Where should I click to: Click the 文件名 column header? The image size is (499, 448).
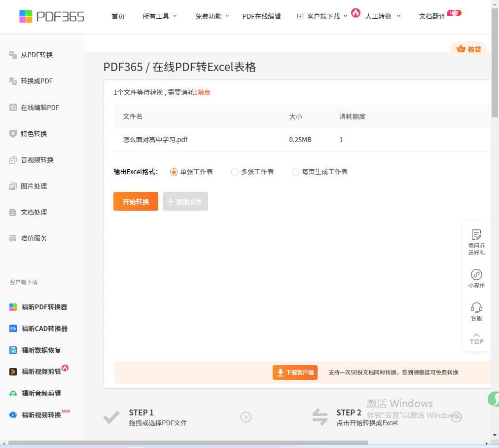click(x=133, y=116)
